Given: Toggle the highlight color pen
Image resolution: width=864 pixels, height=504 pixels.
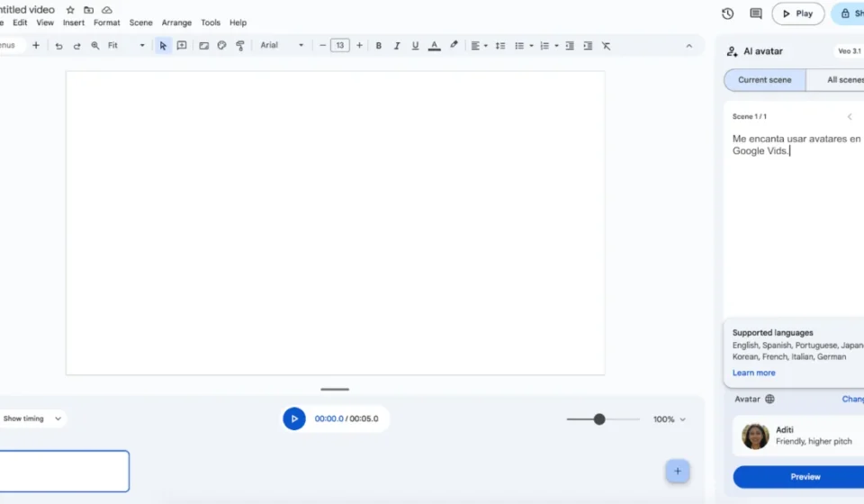Looking at the screenshot, I should pos(454,45).
